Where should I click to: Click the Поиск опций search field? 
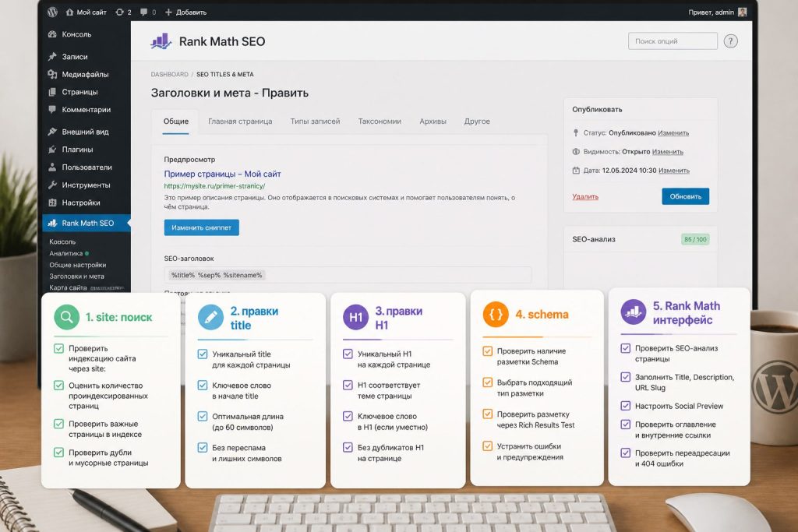point(673,41)
